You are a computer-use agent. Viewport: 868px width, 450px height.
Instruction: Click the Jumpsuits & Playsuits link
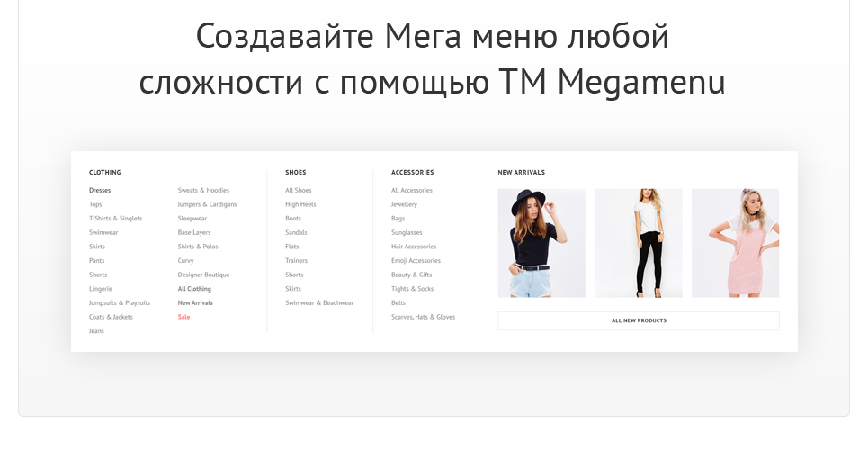[120, 303]
